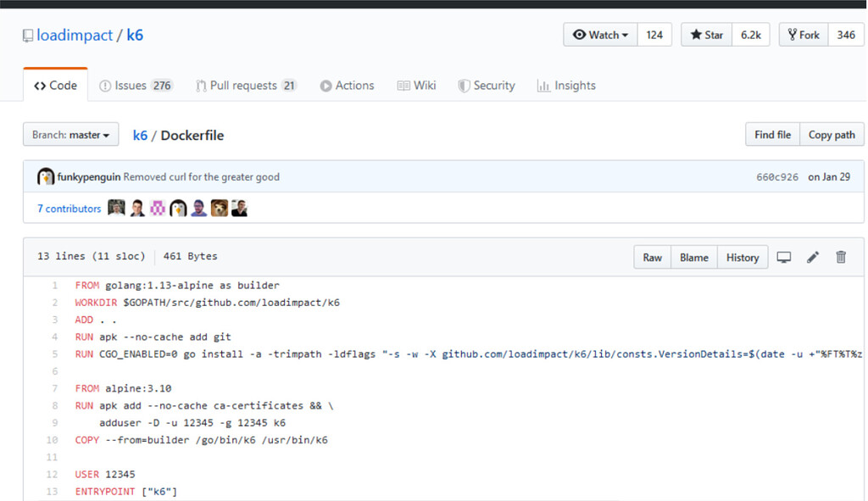This screenshot has height=501, width=868.
Task: View Raw file contents
Action: [x=652, y=258]
